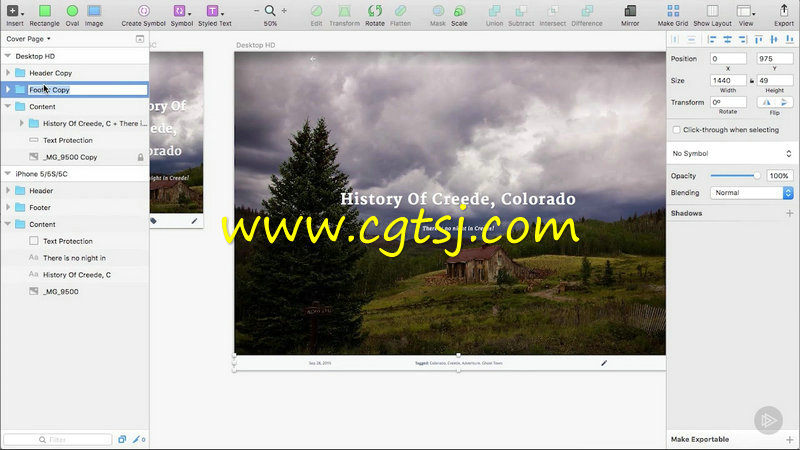Collapse the pages list panel icon

[x=140, y=39]
